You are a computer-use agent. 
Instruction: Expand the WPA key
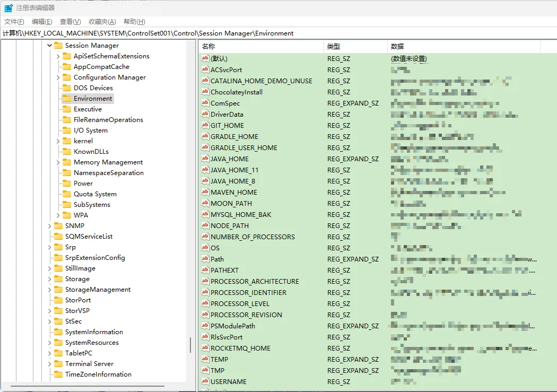(58, 215)
